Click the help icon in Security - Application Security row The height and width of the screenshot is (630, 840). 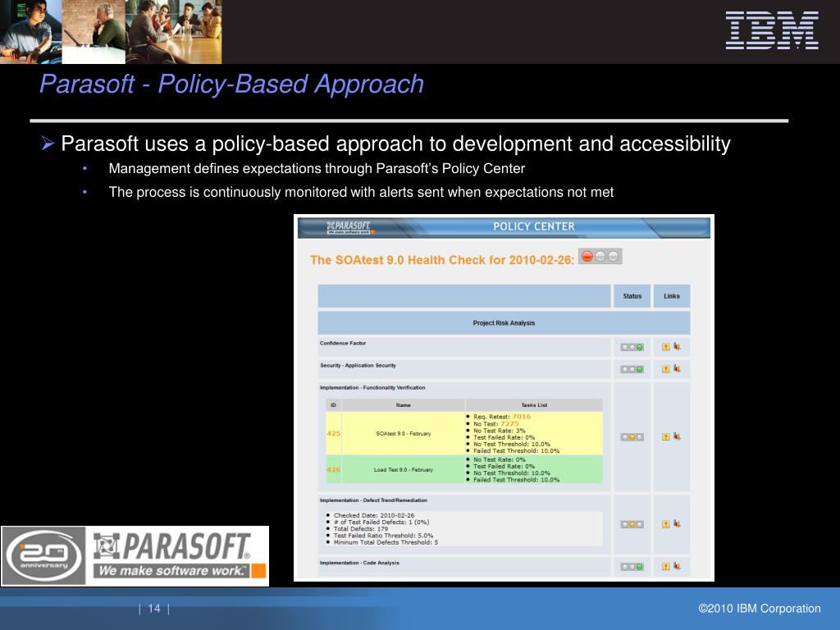click(x=665, y=369)
